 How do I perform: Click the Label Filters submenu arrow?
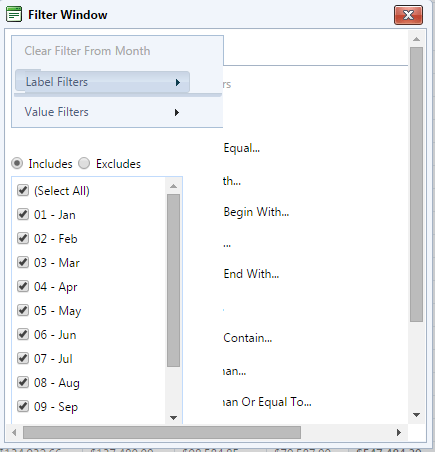coord(178,82)
